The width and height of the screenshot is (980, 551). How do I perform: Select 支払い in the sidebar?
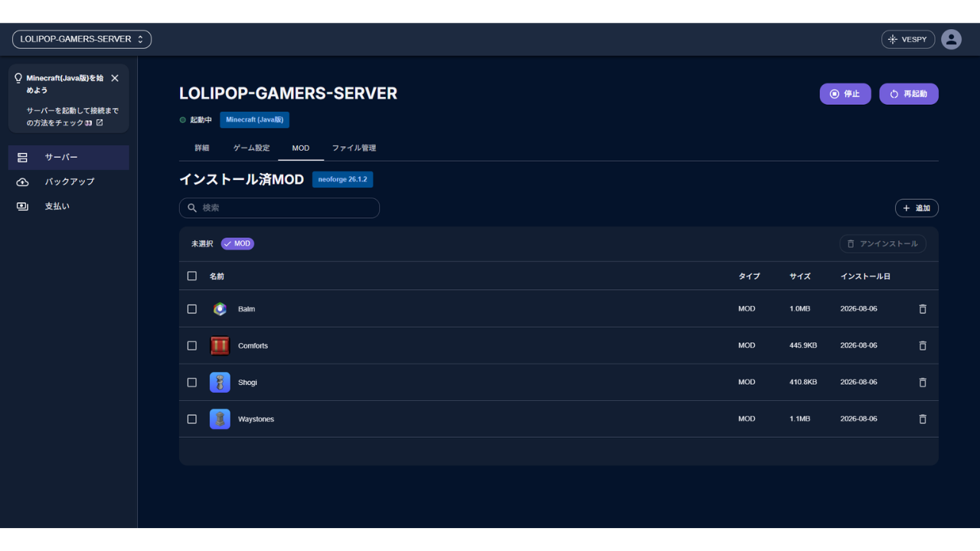69,206
